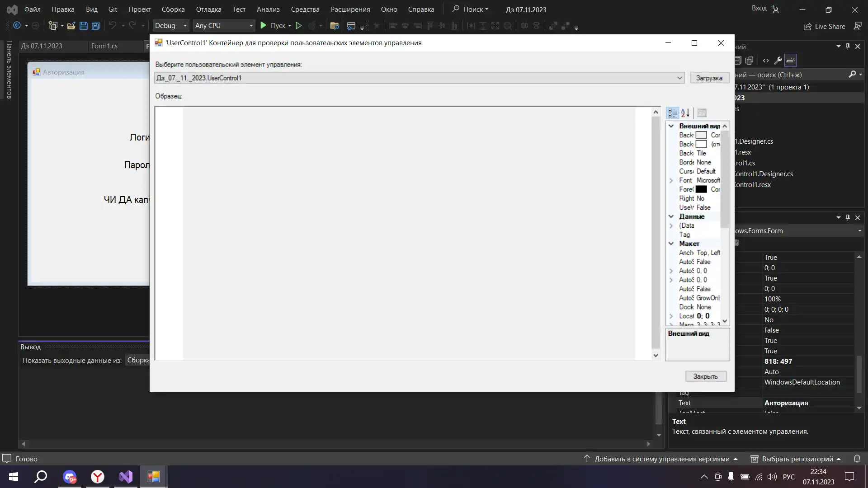Open the Файл menu
868x488 pixels.
[32, 9]
